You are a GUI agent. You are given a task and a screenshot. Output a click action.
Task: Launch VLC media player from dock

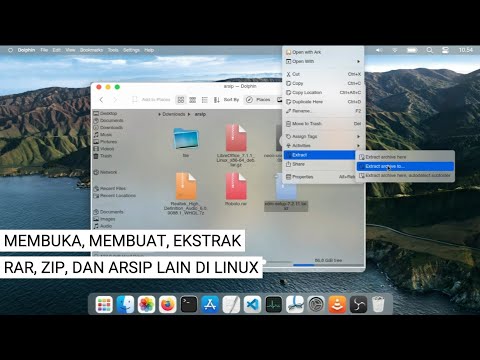[x=337, y=304]
